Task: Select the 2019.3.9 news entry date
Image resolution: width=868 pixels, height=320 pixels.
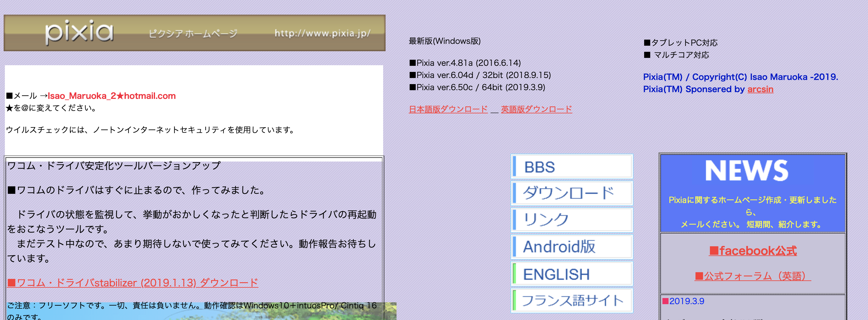Action: pyautogui.click(x=686, y=301)
